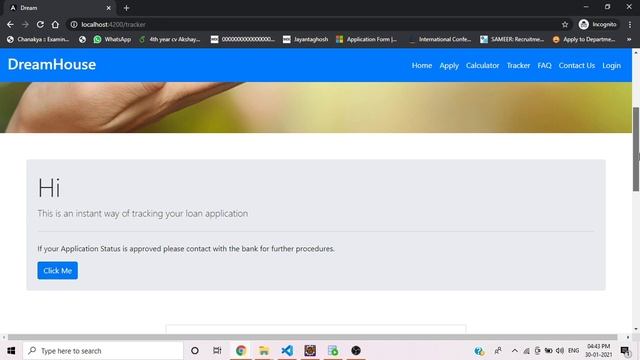
Task: Click the Type here to search box
Action: [103, 351]
